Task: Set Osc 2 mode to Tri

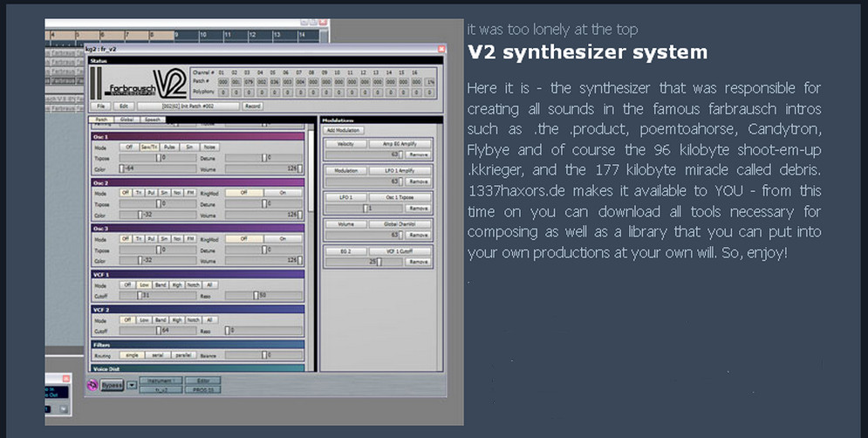Action: pyautogui.click(x=139, y=193)
